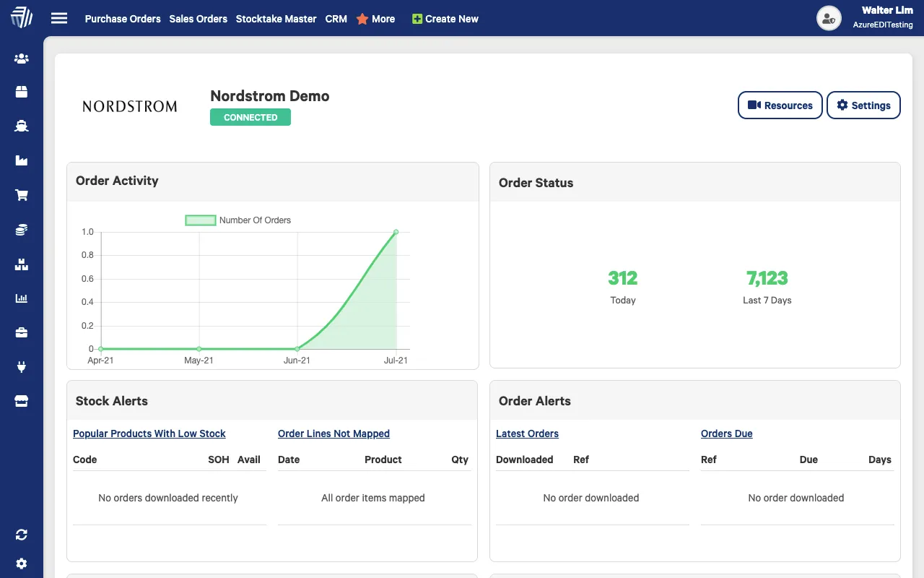Open the people/contacts sidebar icon

[x=22, y=59]
